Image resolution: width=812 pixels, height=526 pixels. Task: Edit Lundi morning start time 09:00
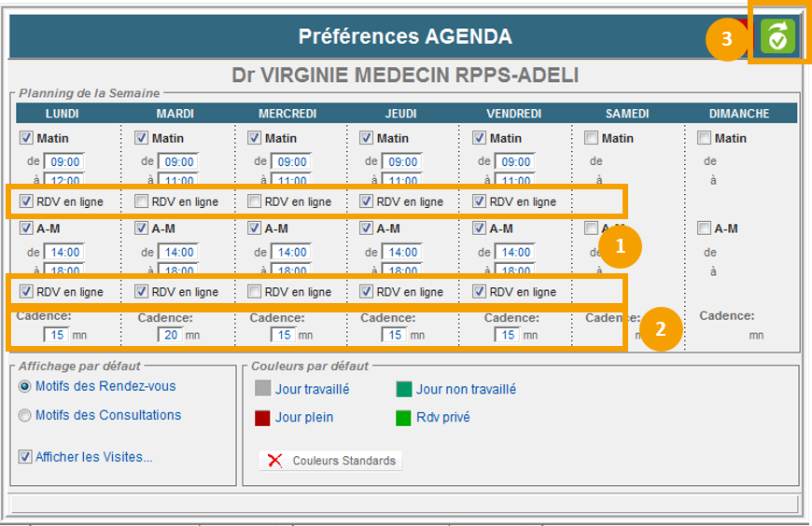[x=64, y=161]
